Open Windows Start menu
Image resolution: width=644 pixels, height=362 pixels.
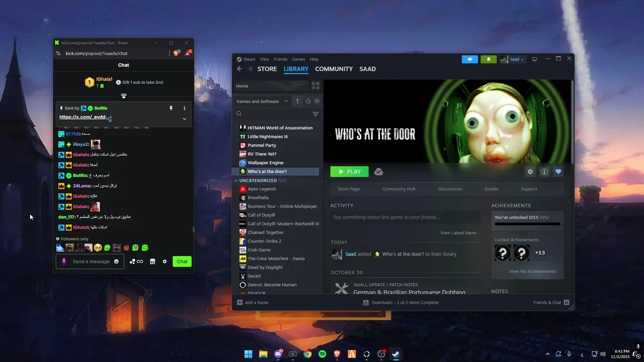point(248,354)
